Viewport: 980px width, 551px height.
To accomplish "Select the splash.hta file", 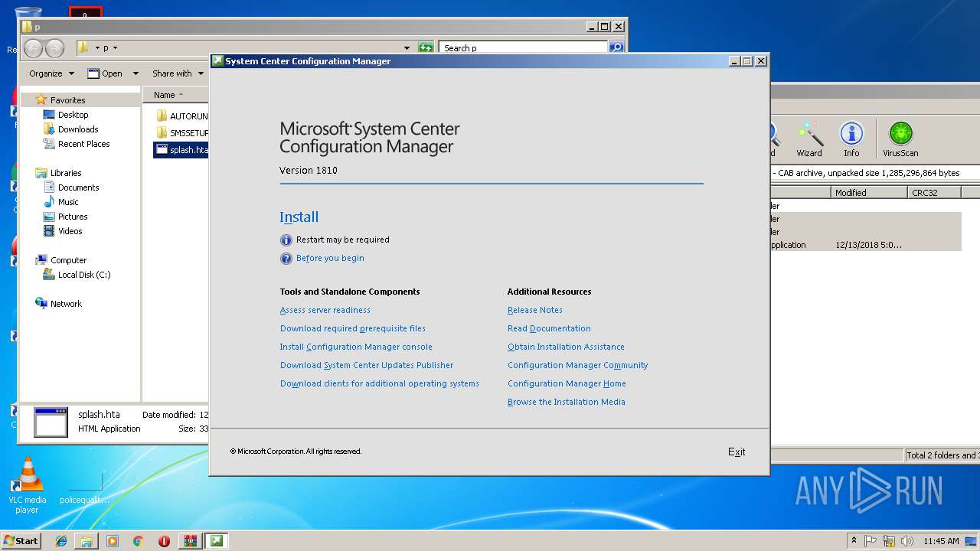I will (x=181, y=150).
